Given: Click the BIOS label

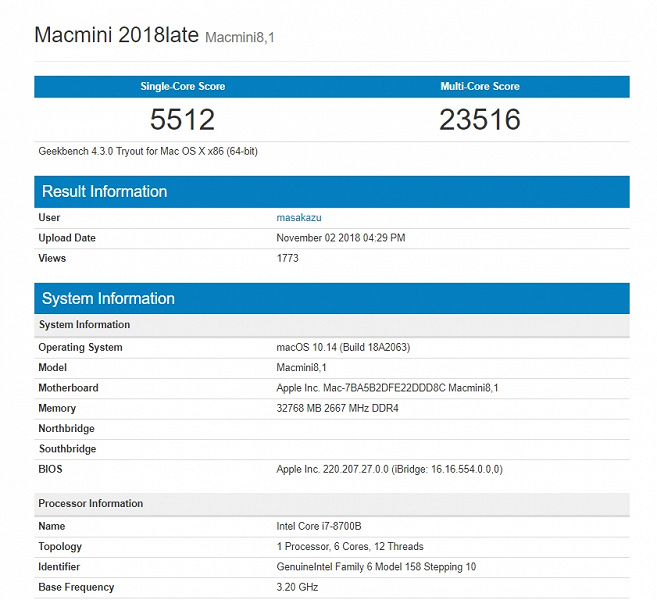Looking at the screenshot, I should [x=50, y=469].
